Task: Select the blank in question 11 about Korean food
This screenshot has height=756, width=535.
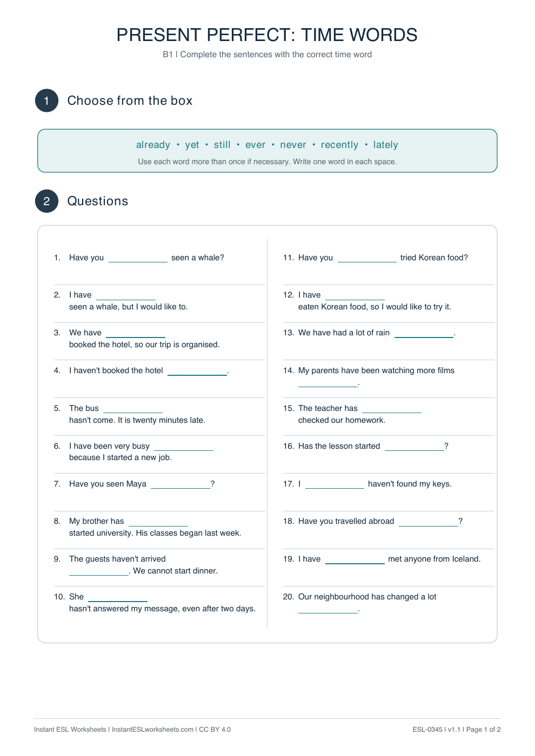Action: [x=367, y=258]
